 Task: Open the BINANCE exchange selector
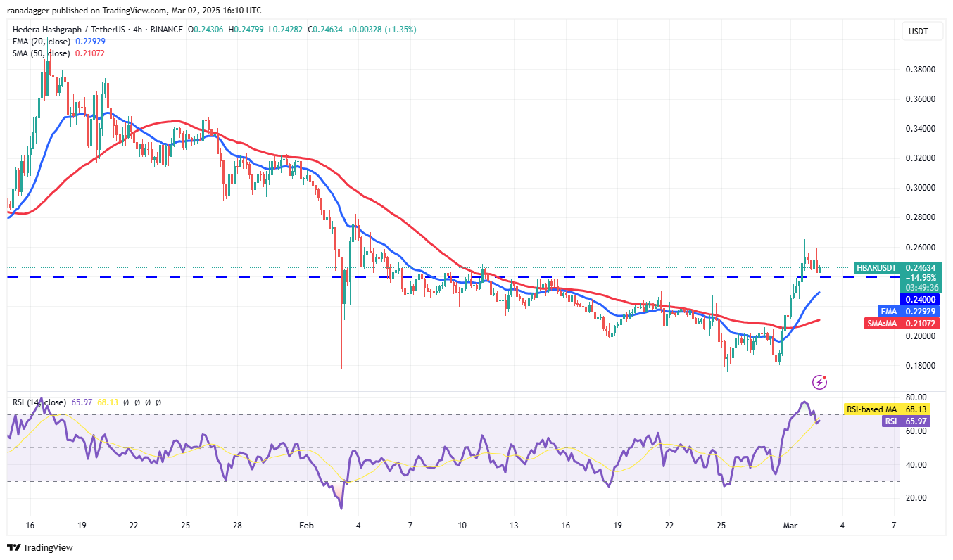tap(168, 30)
